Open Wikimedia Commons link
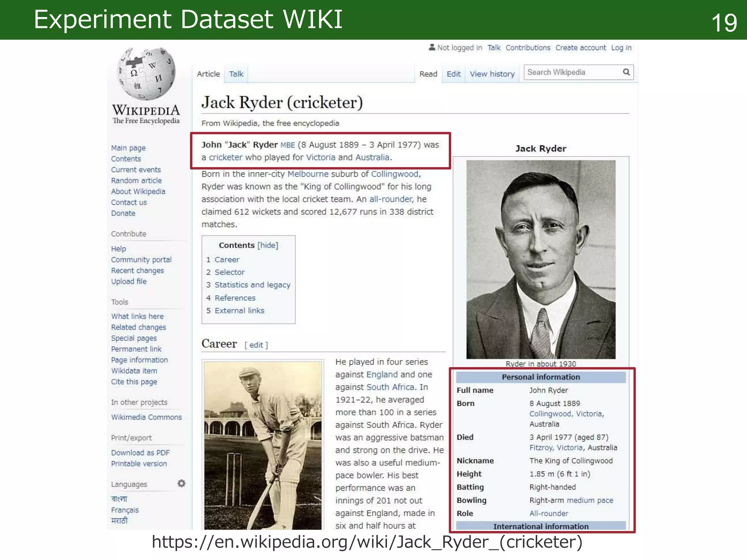This screenshot has height=560, width=747. tap(146, 417)
